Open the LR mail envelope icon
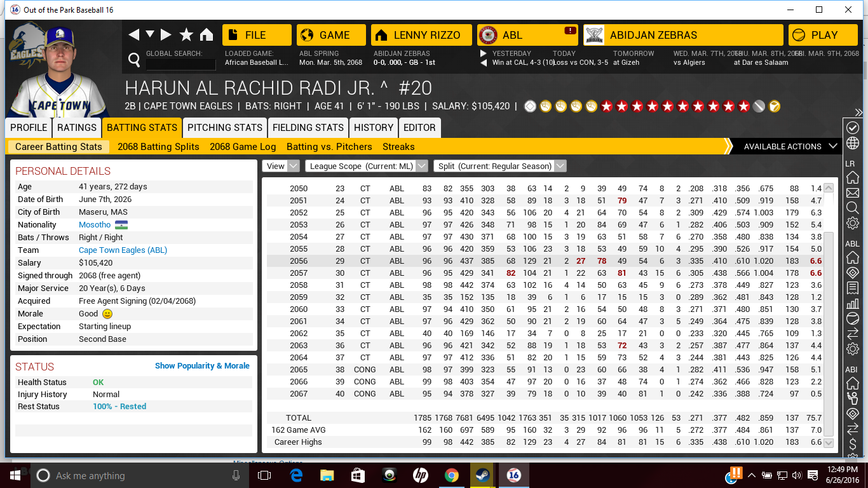Viewport: 868px width, 488px height. pos(853,193)
